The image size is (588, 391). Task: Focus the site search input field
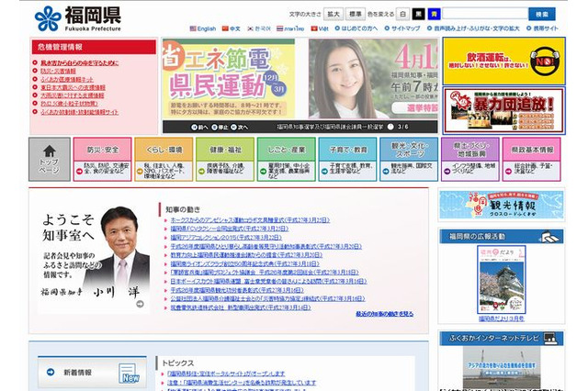(x=485, y=14)
